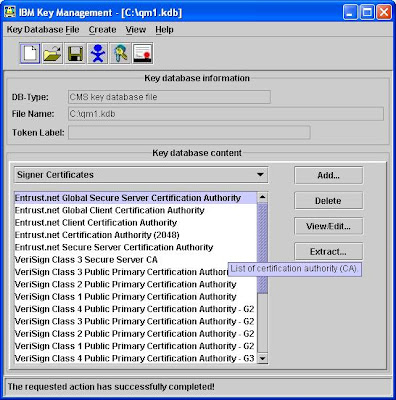Click the blue person figure toolbar icon
The height and width of the screenshot is (400, 396).
(x=98, y=53)
